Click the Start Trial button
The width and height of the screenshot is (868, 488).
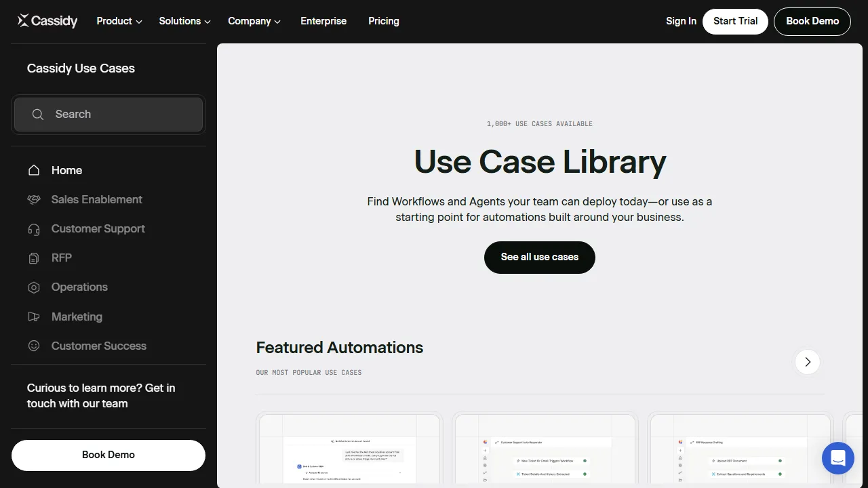point(735,21)
